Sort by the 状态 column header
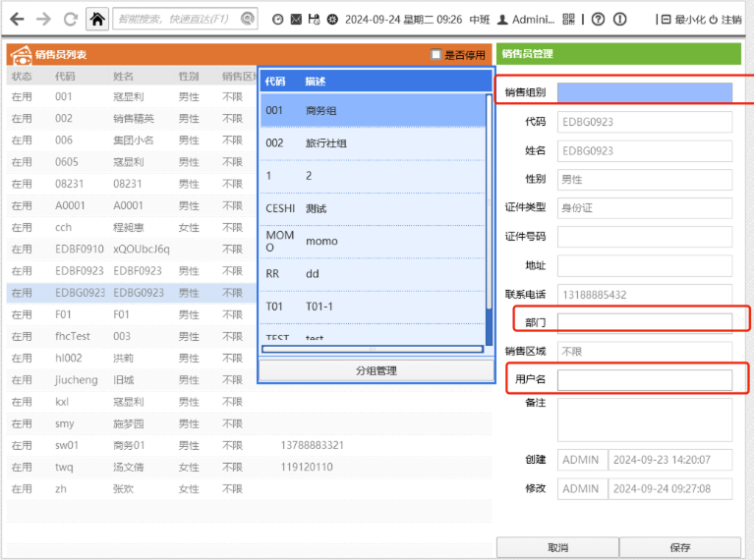 pos(22,77)
